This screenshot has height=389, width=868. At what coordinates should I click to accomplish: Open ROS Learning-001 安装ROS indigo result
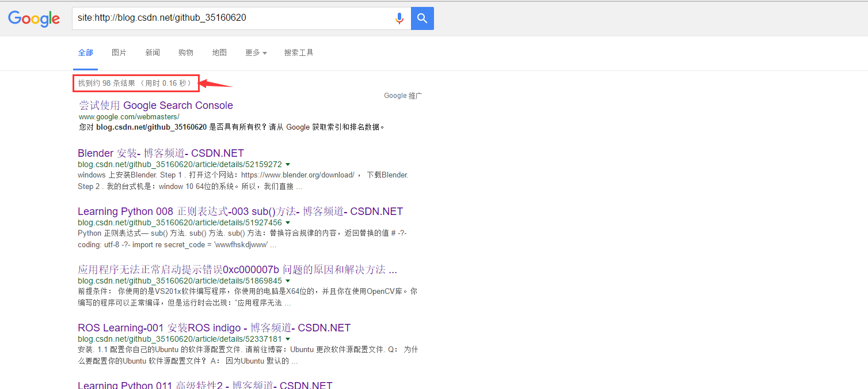(x=214, y=328)
